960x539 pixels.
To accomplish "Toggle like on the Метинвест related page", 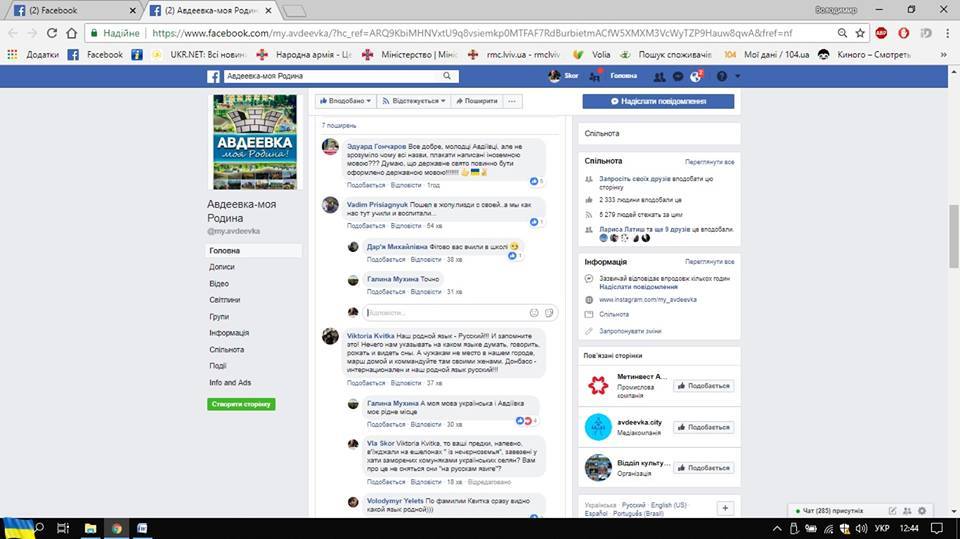I will coord(704,386).
